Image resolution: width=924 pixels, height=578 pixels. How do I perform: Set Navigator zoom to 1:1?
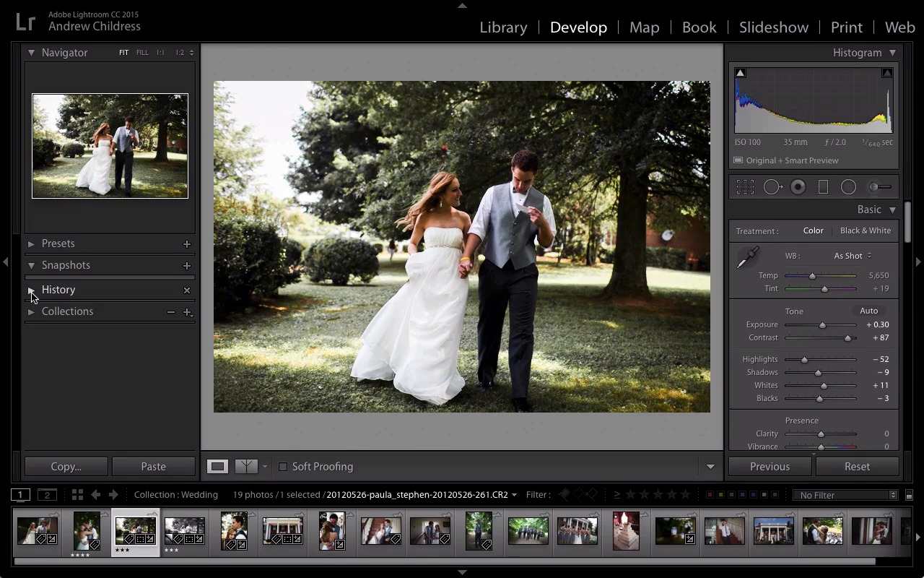click(160, 53)
